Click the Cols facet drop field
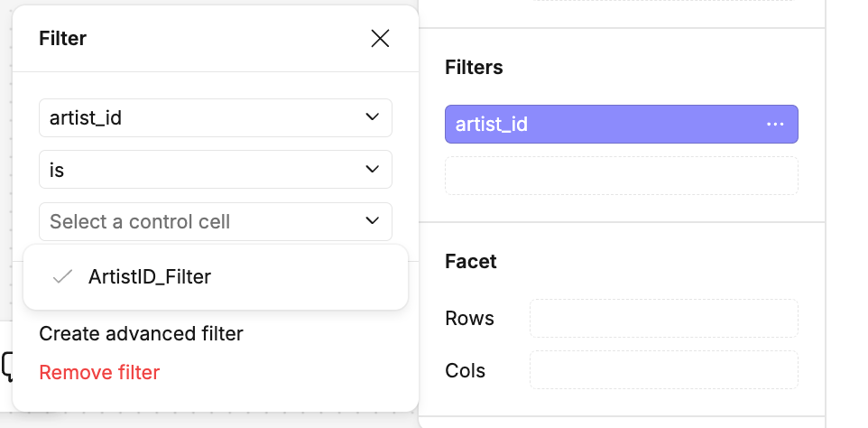Screen dimensions: 868x428 pyautogui.click(x=663, y=370)
